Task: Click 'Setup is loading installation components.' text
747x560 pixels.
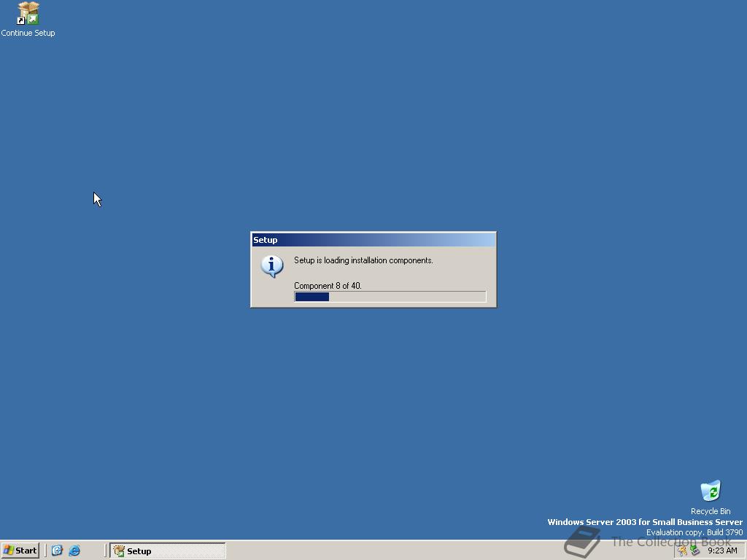Action: (363, 260)
